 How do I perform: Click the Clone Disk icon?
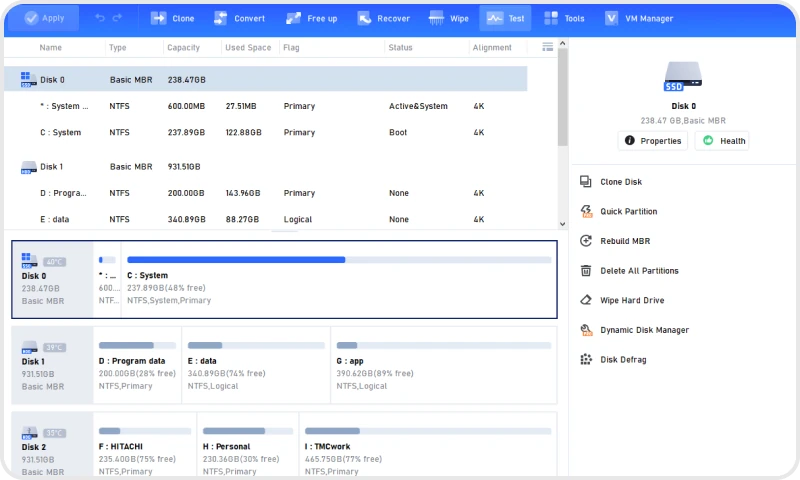(x=586, y=182)
